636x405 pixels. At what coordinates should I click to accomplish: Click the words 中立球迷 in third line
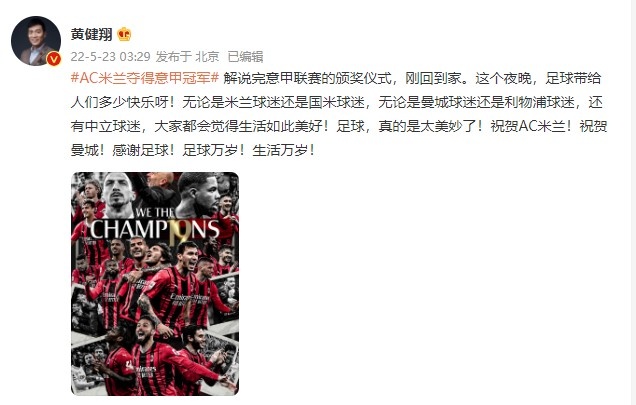pyautogui.click(x=112, y=126)
